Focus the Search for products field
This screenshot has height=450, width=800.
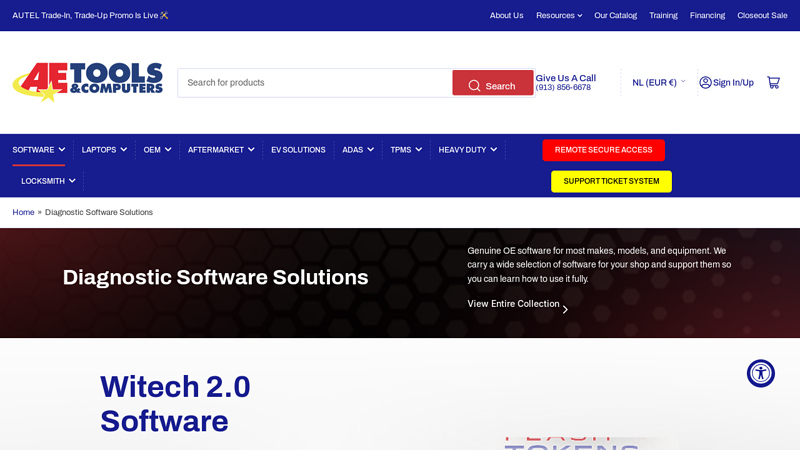point(315,83)
